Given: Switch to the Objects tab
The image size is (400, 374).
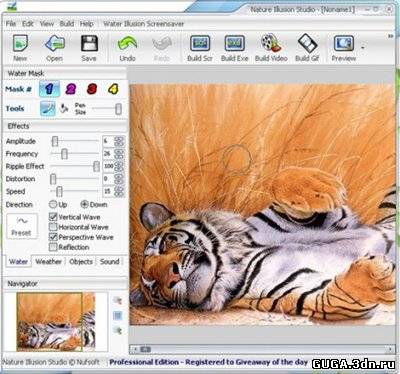Looking at the screenshot, I should coord(81,262).
